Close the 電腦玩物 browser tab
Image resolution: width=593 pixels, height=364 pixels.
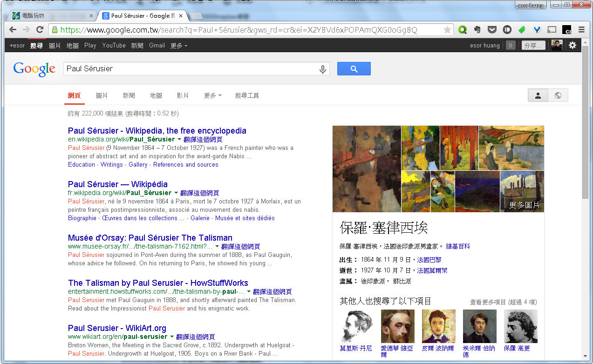click(x=91, y=16)
